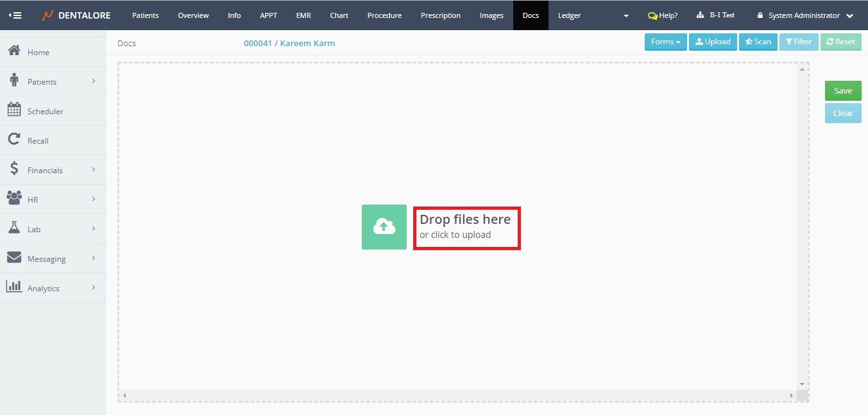Click the Recall circular arrow icon
The image size is (868, 415).
pyautogui.click(x=14, y=140)
